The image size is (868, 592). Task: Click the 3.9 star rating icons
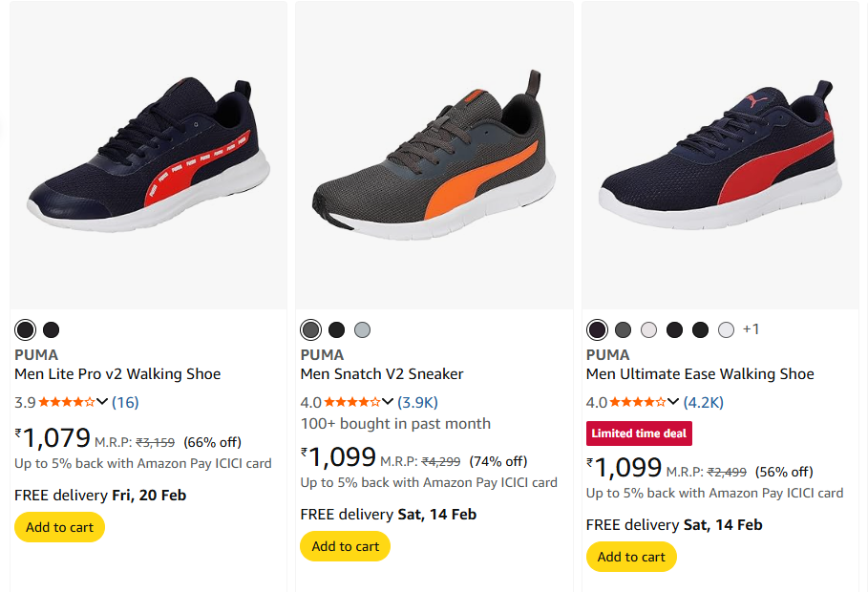[x=66, y=402]
